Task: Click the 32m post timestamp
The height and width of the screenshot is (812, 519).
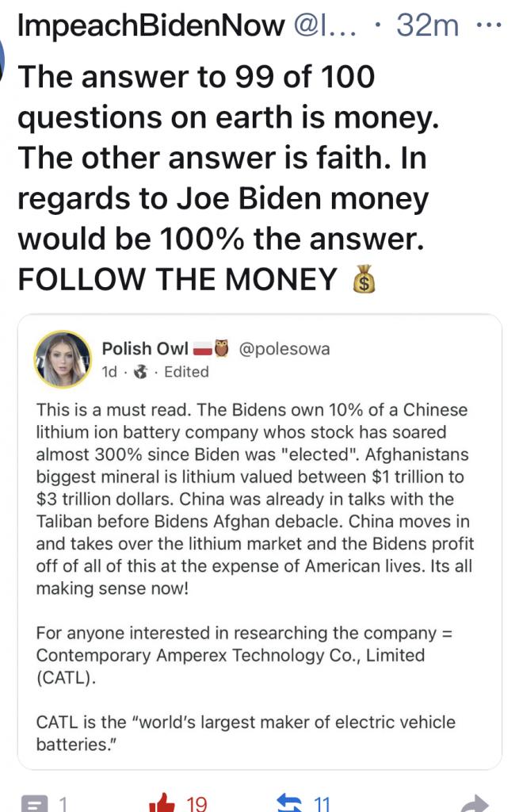Action: pyautogui.click(x=427, y=25)
